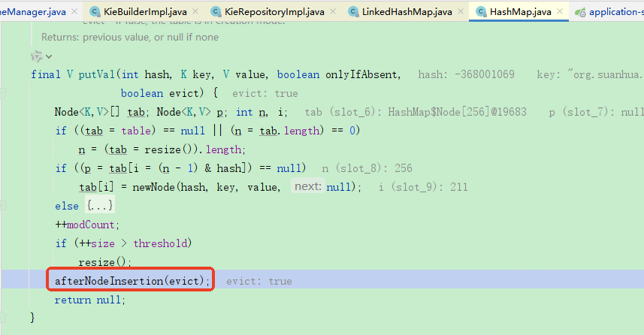Screen dimensions: 644x335
Task: Click inline value 'n (slot_8): 256'
Action: 367,168
